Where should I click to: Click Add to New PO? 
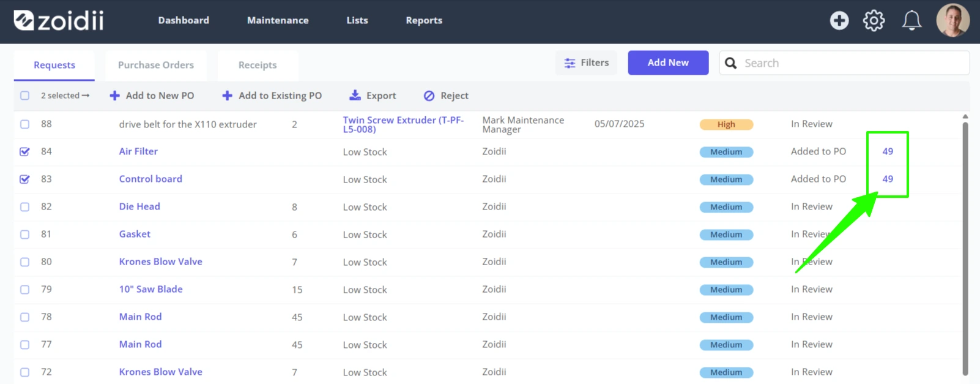[152, 96]
